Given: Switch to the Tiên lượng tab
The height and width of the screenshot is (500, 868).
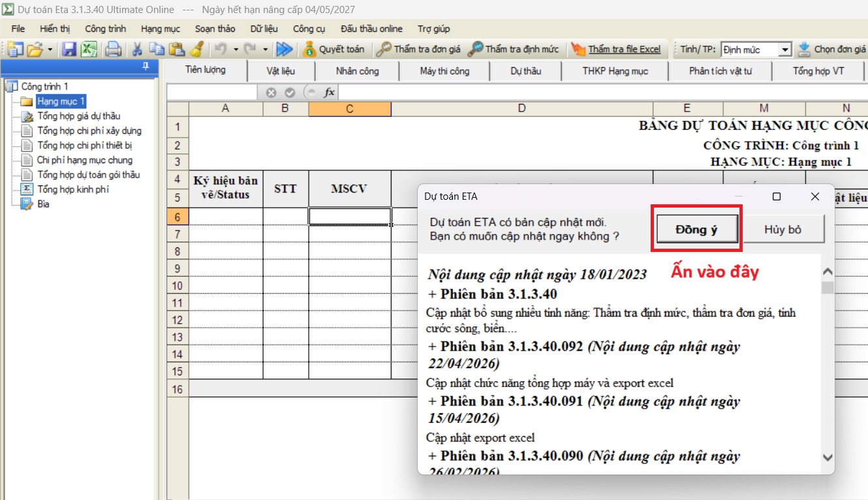Looking at the screenshot, I should (x=206, y=70).
